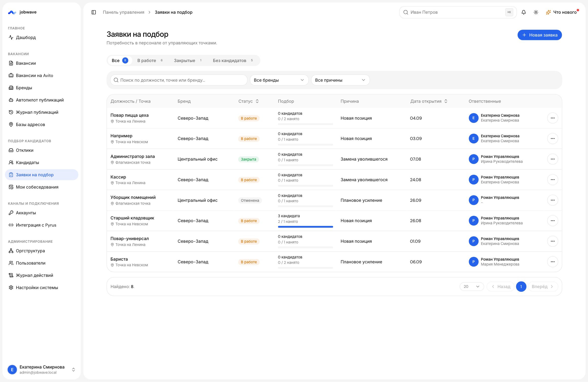Open Оргструктура page
The height and width of the screenshot is (382, 588).
pos(41,251)
